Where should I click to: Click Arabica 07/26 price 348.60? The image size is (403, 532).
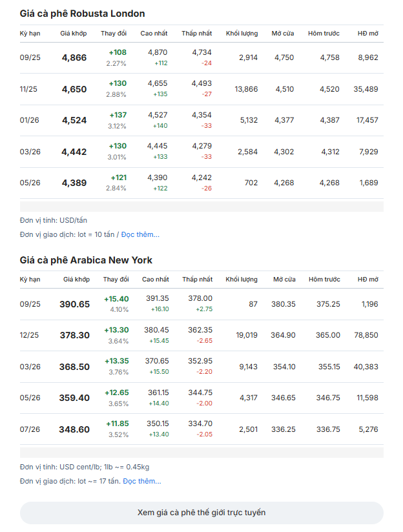point(74,429)
